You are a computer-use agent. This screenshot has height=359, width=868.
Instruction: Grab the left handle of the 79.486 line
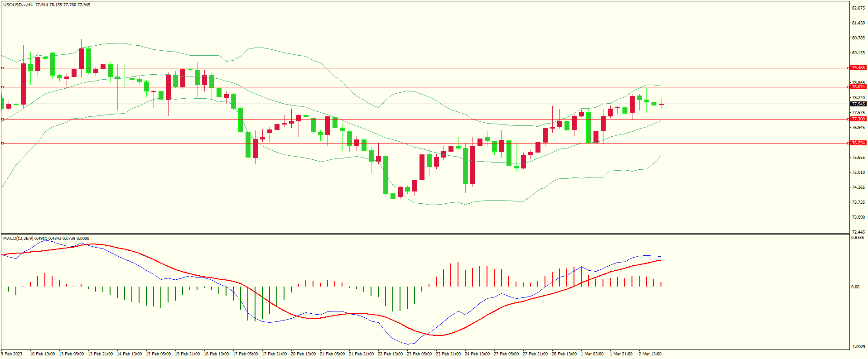(2, 68)
